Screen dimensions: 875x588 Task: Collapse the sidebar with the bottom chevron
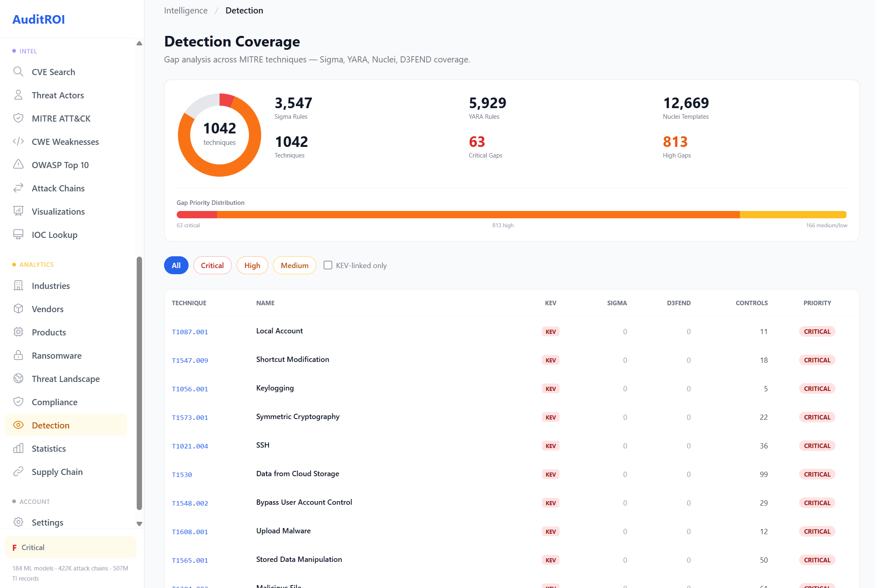point(139,524)
